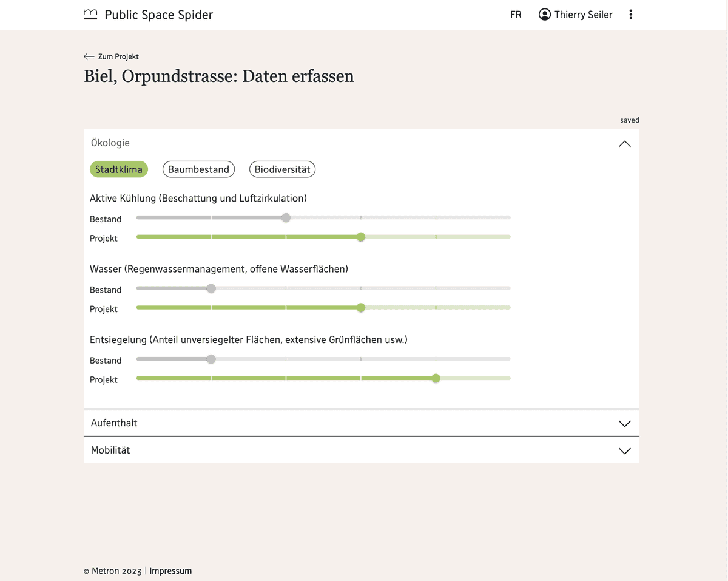Click Aktive Kühlung Bestand slider handle
The image size is (728, 581).
point(286,217)
